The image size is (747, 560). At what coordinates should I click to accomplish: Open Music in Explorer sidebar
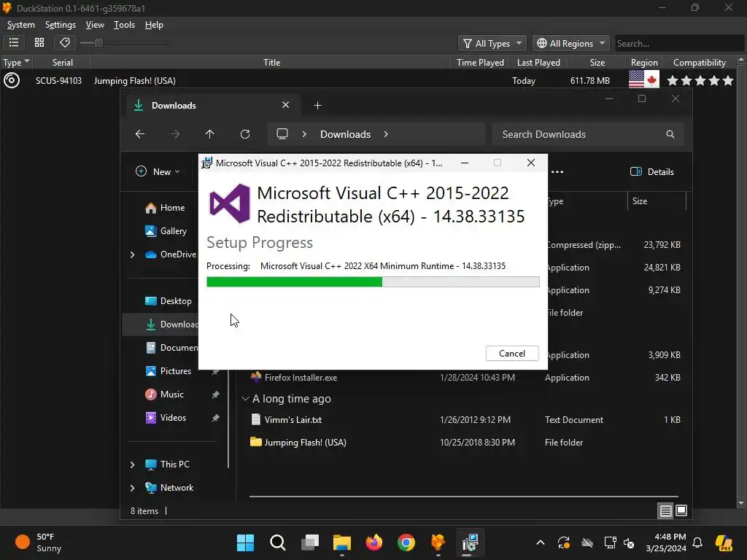[164, 394]
